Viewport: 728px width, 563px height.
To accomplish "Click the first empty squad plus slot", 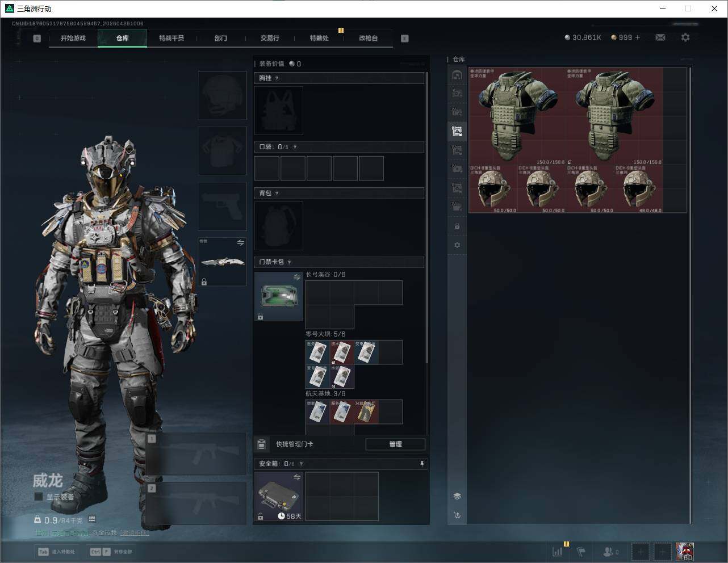I will click(640, 552).
